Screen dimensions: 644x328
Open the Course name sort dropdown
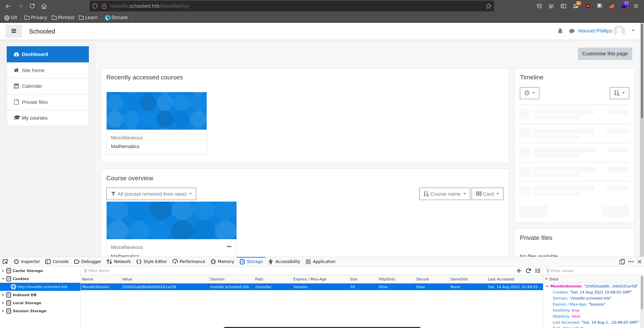(x=444, y=194)
